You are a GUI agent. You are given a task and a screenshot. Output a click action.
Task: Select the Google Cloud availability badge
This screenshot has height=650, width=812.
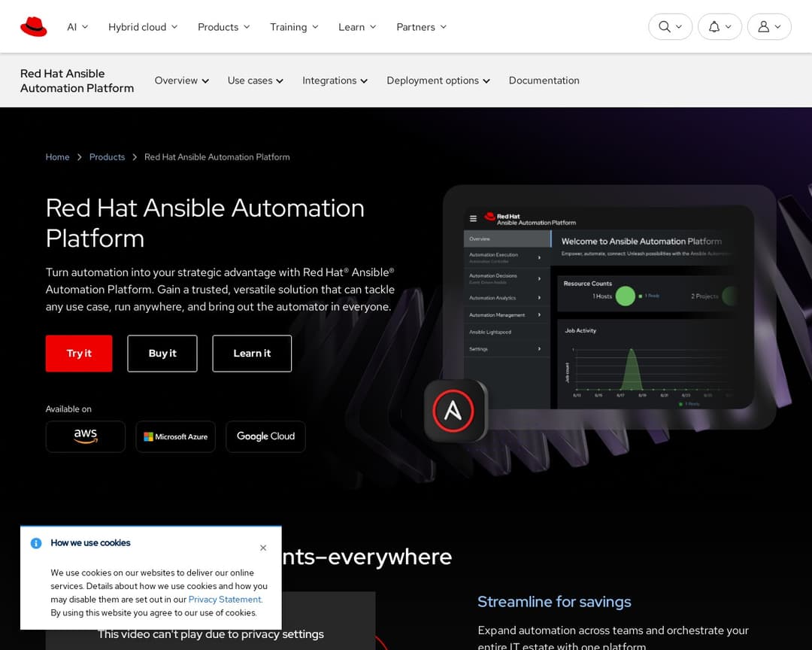pos(265,436)
